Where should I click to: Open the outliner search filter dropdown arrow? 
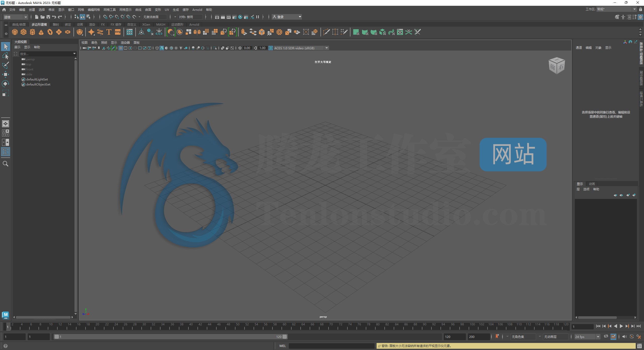coord(74,54)
